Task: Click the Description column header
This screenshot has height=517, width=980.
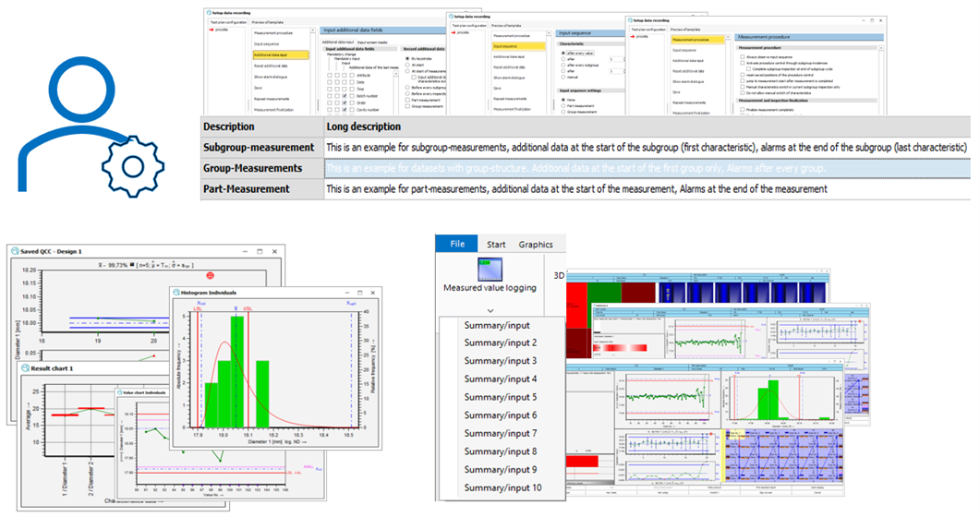Action: point(262,126)
